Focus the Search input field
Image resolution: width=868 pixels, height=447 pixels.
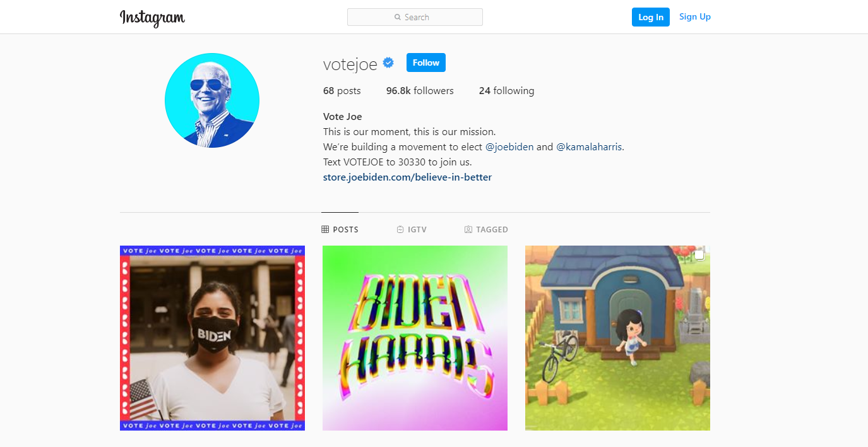click(415, 17)
